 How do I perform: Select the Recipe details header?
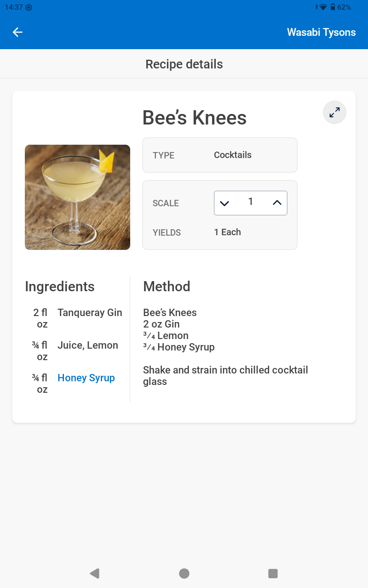pyautogui.click(x=184, y=64)
